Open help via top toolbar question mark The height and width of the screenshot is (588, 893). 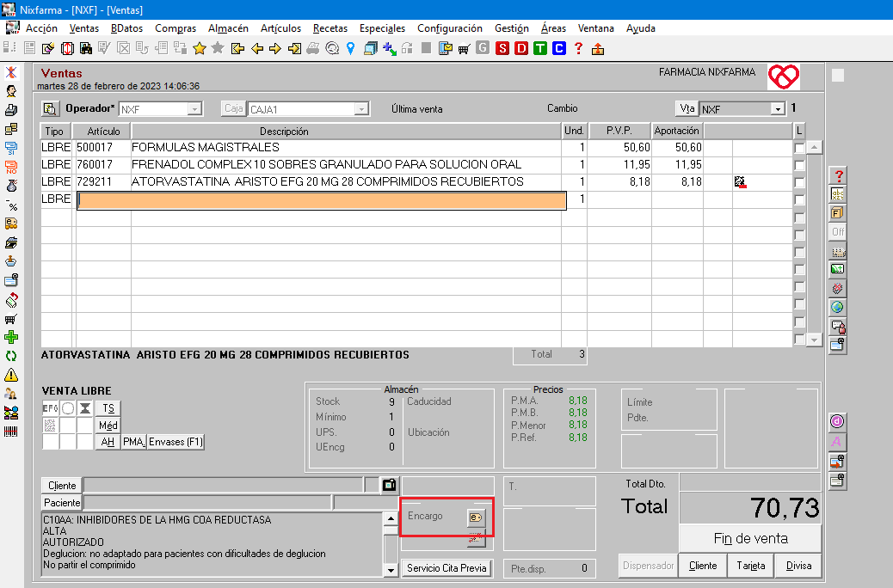pos(579,49)
